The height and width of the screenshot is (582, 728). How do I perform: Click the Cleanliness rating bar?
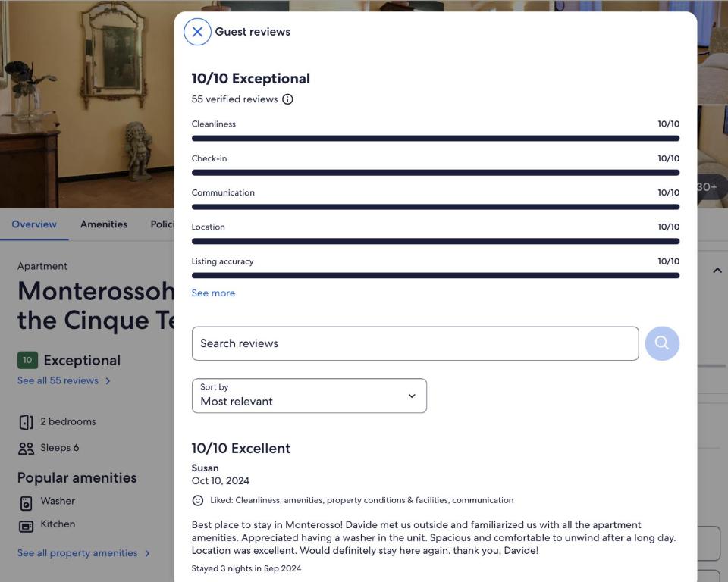pos(435,139)
